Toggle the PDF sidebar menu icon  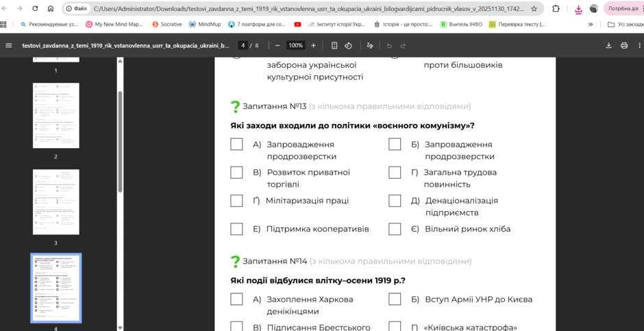(x=9, y=46)
